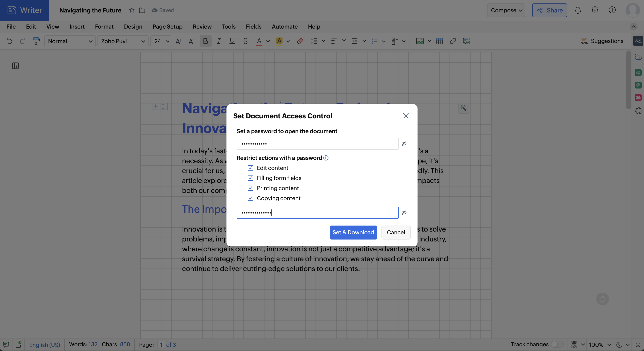The width and height of the screenshot is (644, 351).
Task: Open the Zoho Puvi font dropdown
Action: 123,41
